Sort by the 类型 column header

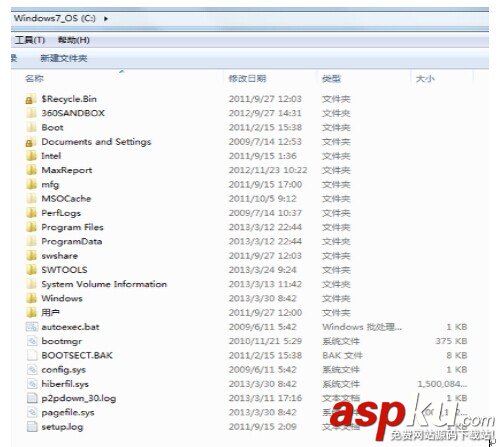(x=331, y=79)
